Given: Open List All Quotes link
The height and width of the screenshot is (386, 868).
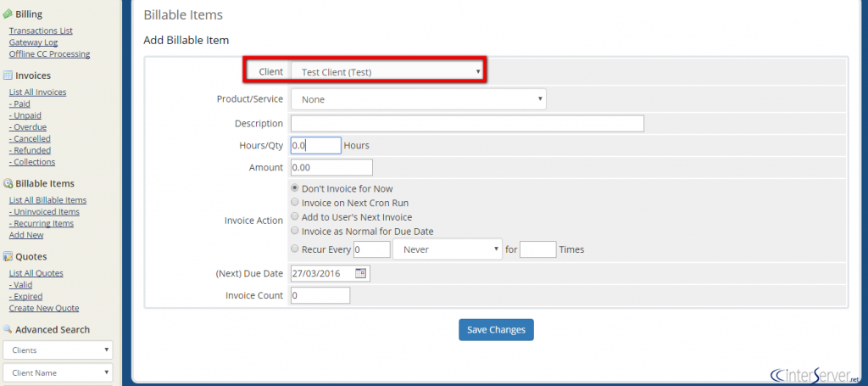Looking at the screenshot, I should pos(36,273).
